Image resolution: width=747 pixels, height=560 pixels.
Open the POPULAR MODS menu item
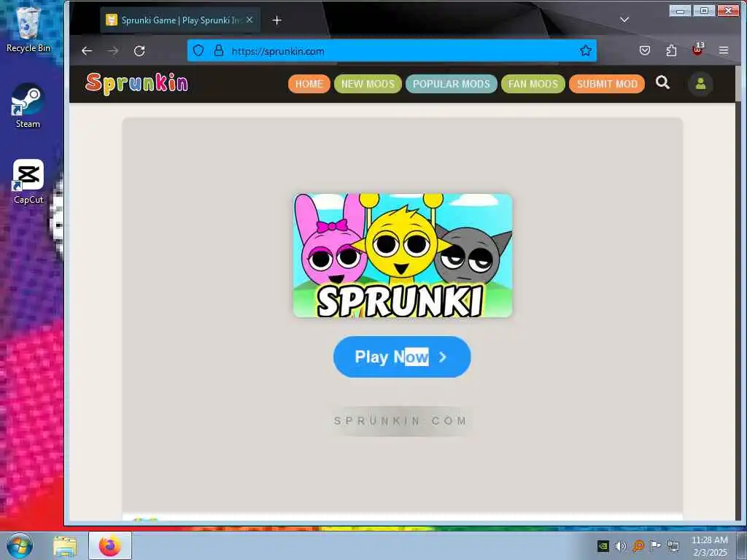coord(451,84)
